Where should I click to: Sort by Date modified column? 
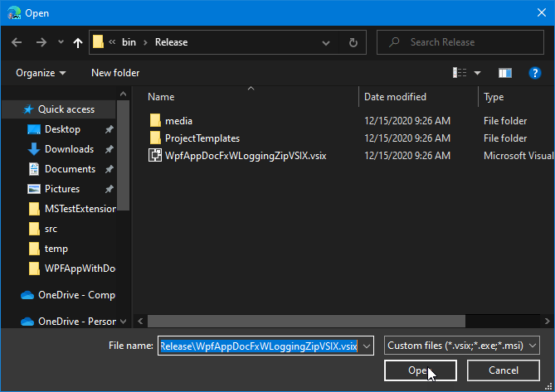tap(395, 97)
